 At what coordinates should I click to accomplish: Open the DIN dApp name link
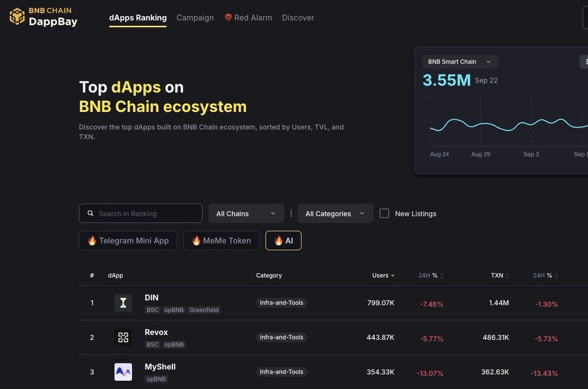(x=151, y=297)
